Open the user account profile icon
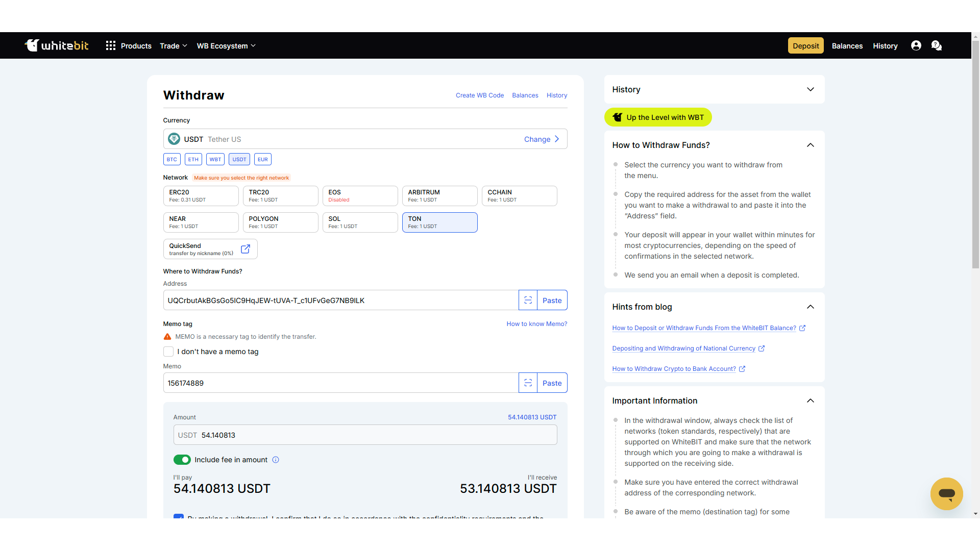 point(916,46)
